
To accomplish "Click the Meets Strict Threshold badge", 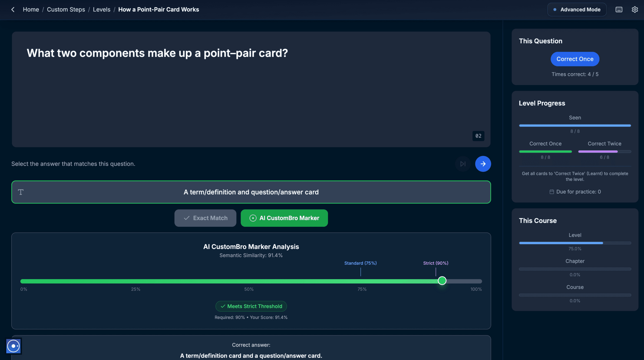I will [251, 306].
